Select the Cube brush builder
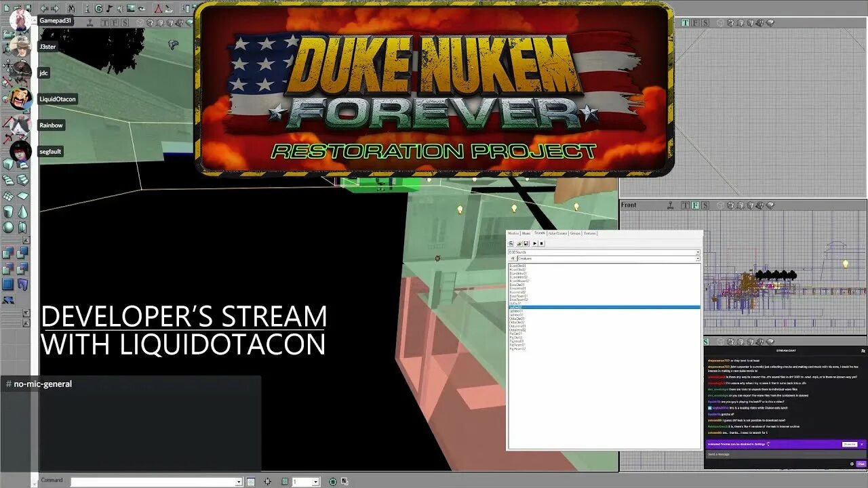This screenshot has height=488, width=868. [8, 164]
